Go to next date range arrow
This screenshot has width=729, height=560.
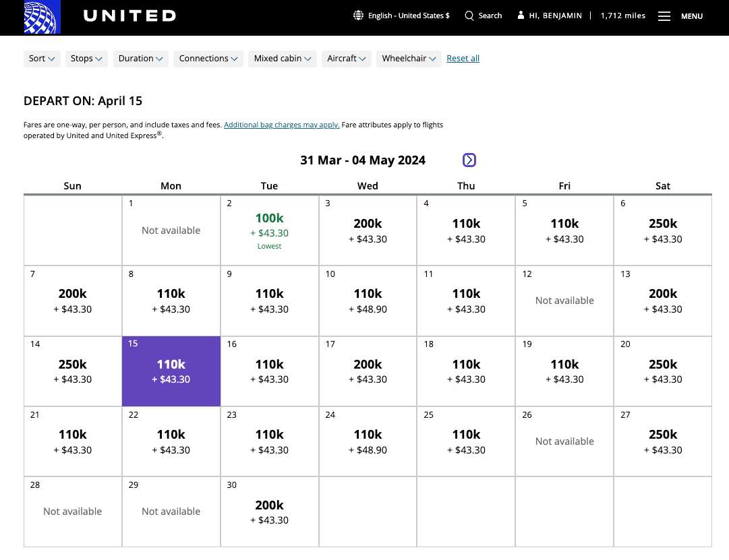[x=469, y=160]
